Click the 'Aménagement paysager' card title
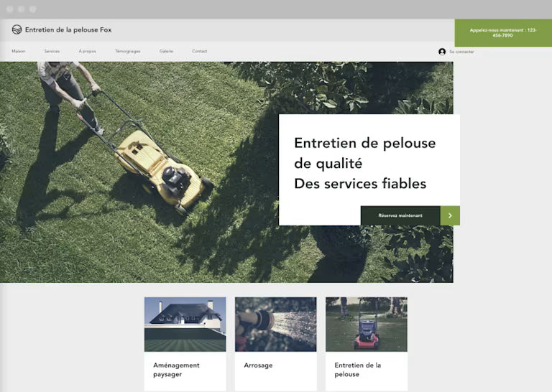The image size is (552, 392). point(176,370)
